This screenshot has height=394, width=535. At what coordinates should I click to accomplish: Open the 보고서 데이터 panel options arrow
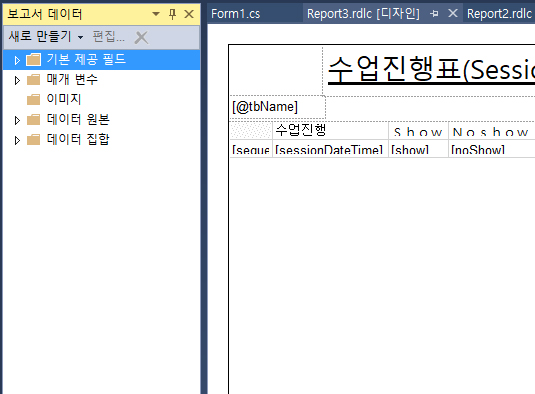coord(156,14)
